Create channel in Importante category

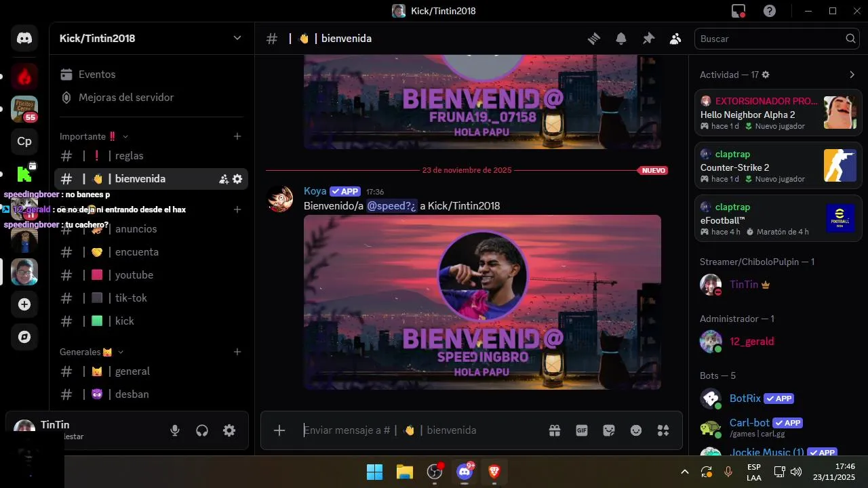[237, 136]
